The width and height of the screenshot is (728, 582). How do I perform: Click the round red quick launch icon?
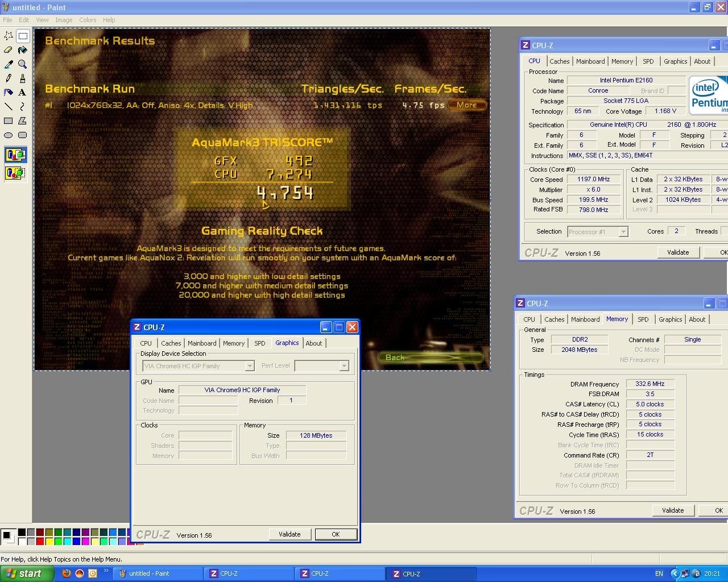[x=80, y=573]
